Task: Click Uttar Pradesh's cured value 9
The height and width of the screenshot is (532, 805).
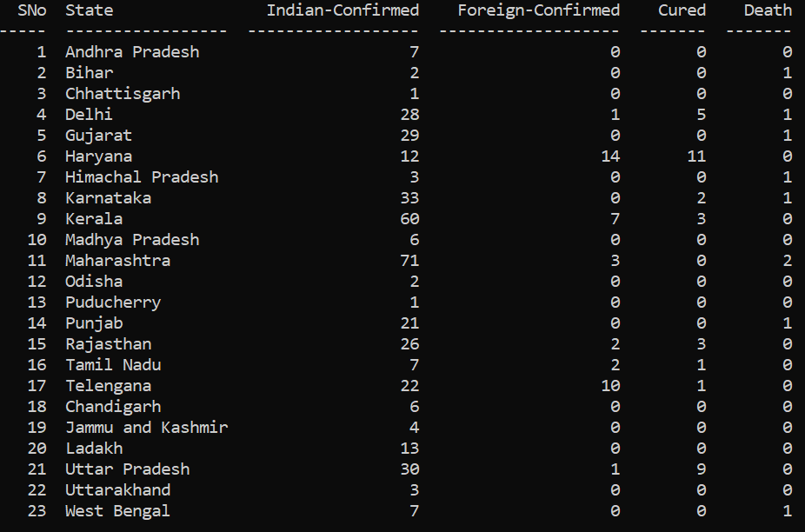Action: [702, 469]
